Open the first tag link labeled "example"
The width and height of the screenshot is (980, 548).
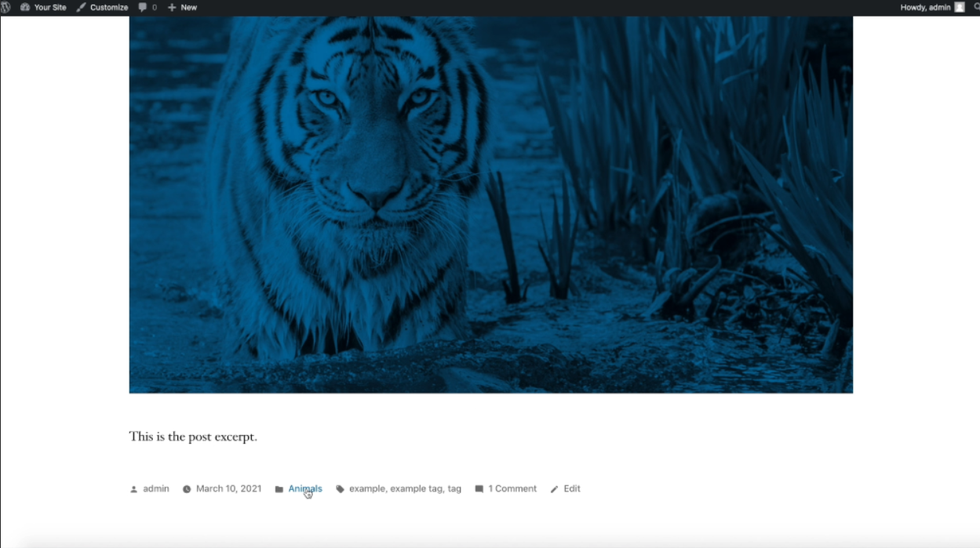click(366, 488)
